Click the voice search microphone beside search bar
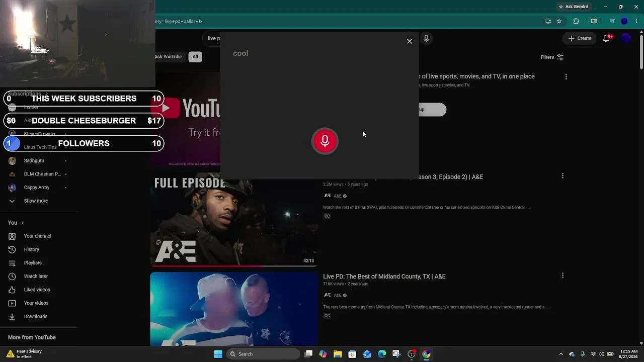Image resolution: width=644 pixels, height=362 pixels. 426,38
